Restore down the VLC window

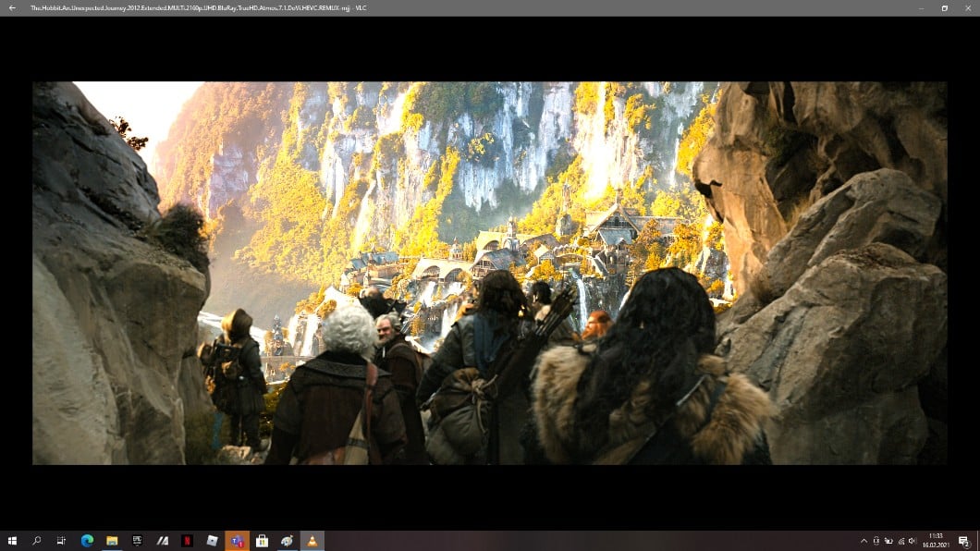pyautogui.click(x=944, y=7)
